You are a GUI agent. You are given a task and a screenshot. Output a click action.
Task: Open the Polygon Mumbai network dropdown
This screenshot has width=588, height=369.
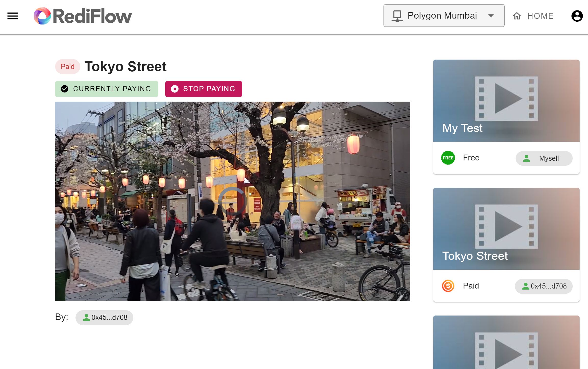pyautogui.click(x=444, y=16)
